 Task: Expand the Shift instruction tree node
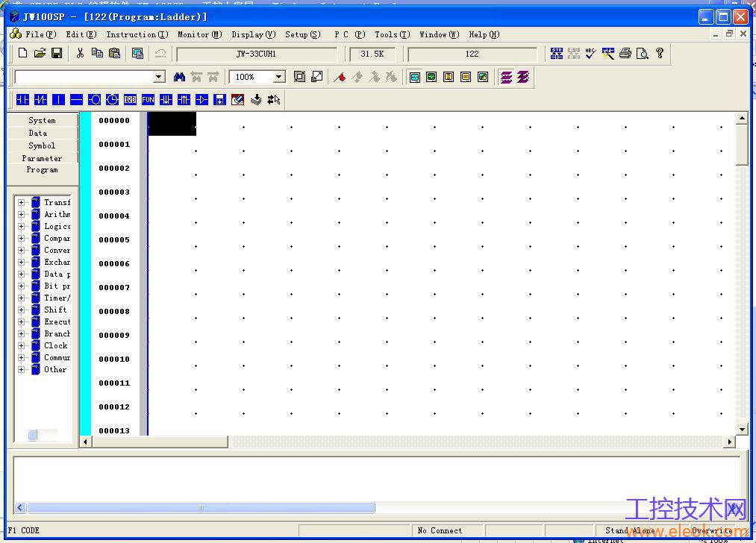pyautogui.click(x=21, y=310)
